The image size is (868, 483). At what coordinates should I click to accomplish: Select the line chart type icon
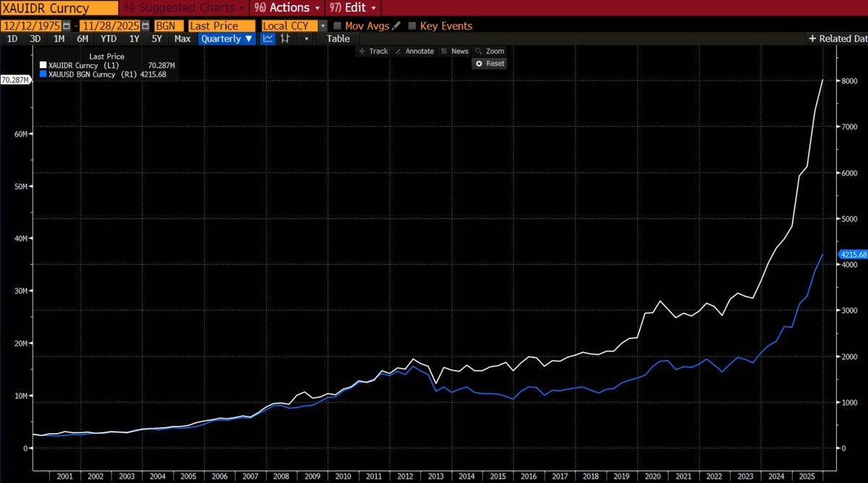click(267, 38)
